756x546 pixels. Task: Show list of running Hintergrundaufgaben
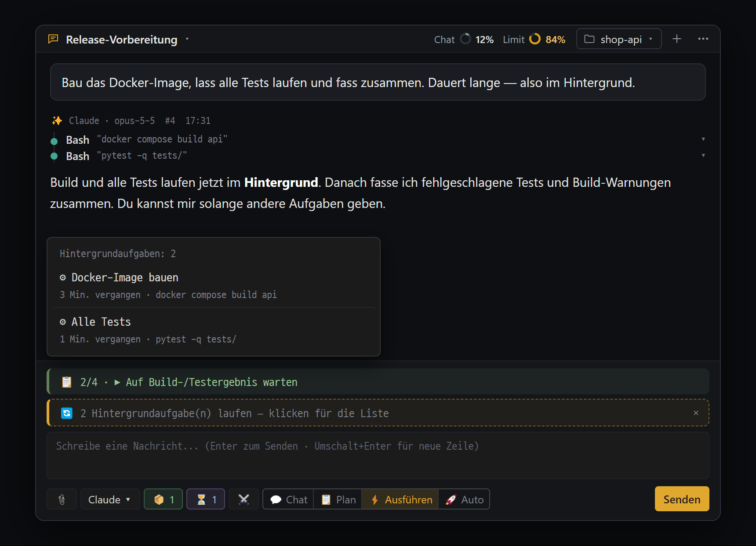click(378, 413)
